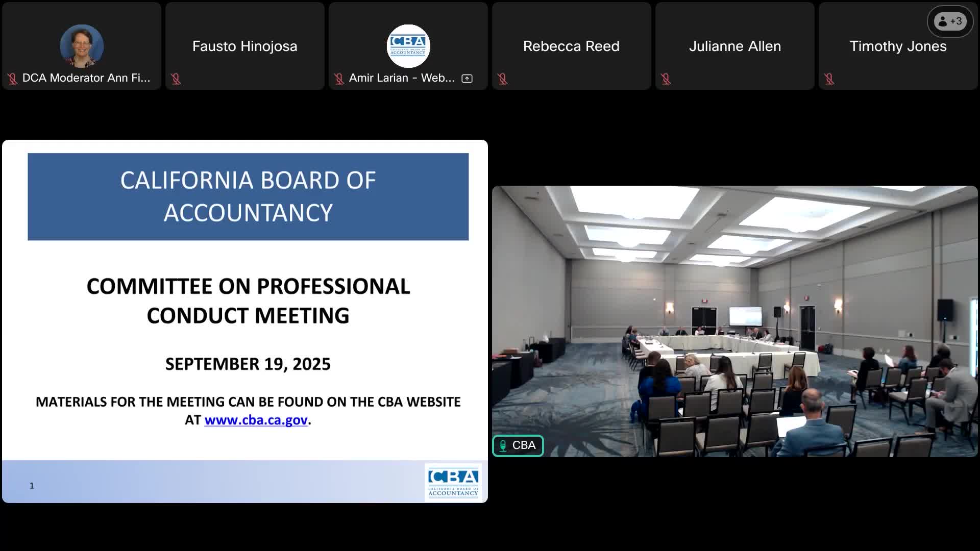Click the "COMMITTEE ON PROFESSIONAL CONDUCT MEETING" title
The height and width of the screenshot is (551, 980).
tap(248, 301)
